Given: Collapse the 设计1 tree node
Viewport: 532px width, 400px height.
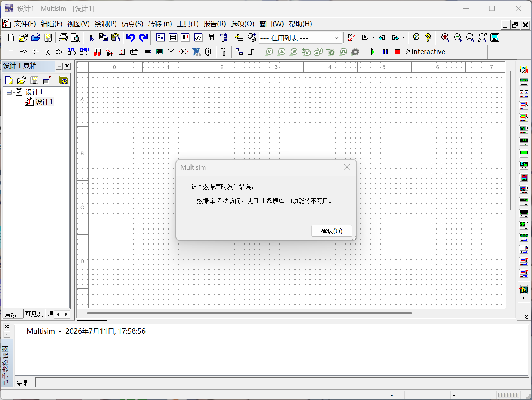Looking at the screenshot, I should tap(9, 92).
